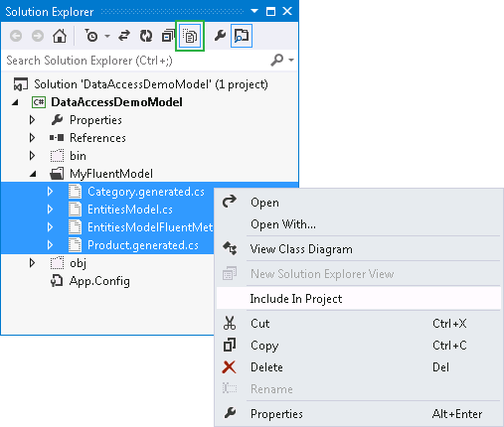The width and height of the screenshot is (504, 427).
Task: Expand the References node
Action: pos(32,138)
